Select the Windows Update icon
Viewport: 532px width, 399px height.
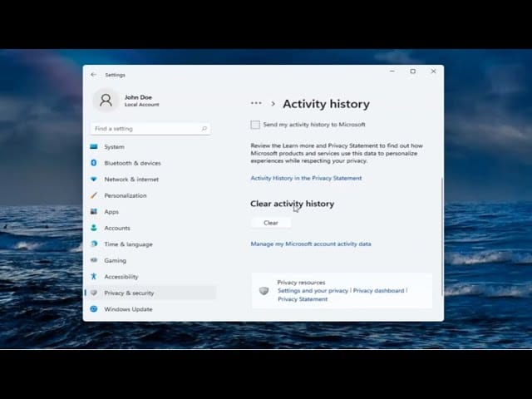(94, 308)
